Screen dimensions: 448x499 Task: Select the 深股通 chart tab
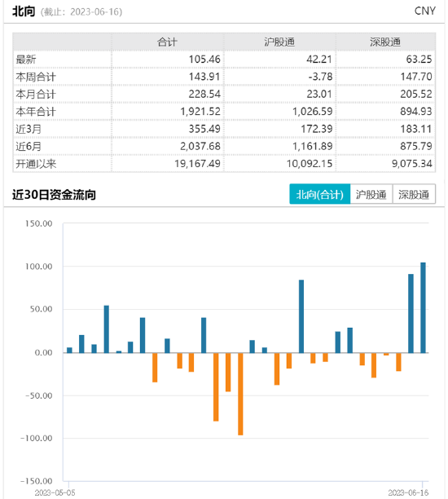coord(414,194)
